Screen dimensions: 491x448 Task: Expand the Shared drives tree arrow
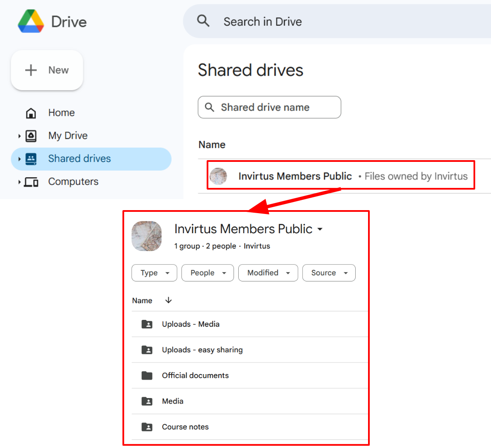19,159
